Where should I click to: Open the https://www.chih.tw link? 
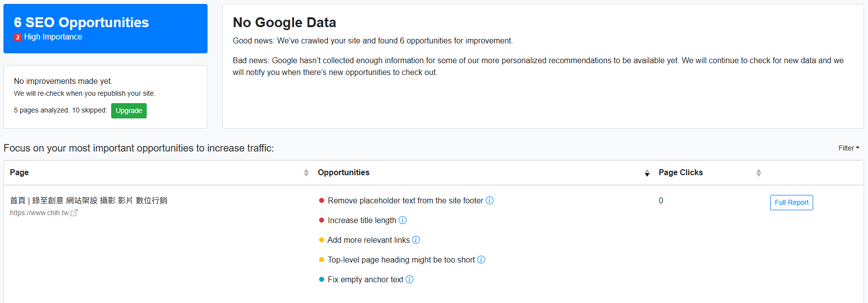[x=40, y=213]
